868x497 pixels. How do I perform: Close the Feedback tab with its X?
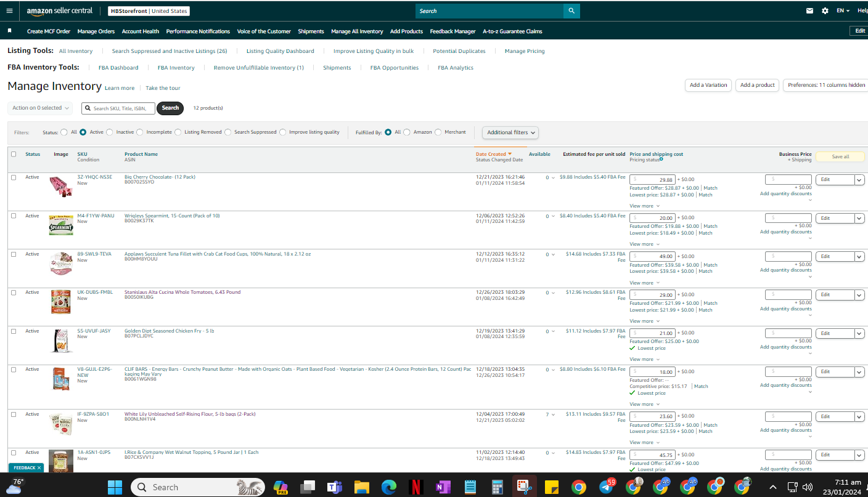click(39, 468)
